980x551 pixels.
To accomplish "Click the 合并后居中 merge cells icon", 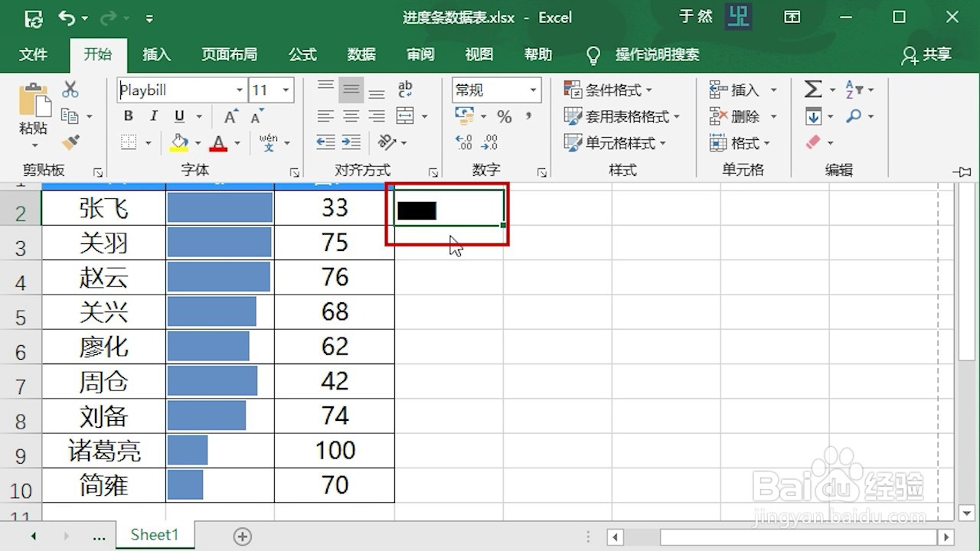I will coord(407,116).
